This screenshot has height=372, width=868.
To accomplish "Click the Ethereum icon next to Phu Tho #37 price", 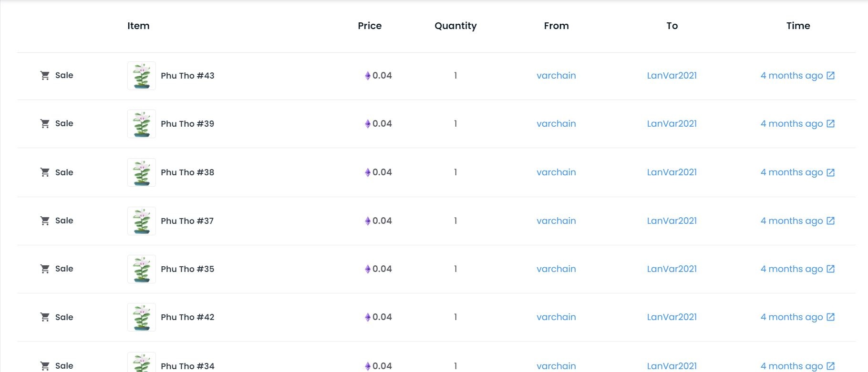I will tap(367, 221).
